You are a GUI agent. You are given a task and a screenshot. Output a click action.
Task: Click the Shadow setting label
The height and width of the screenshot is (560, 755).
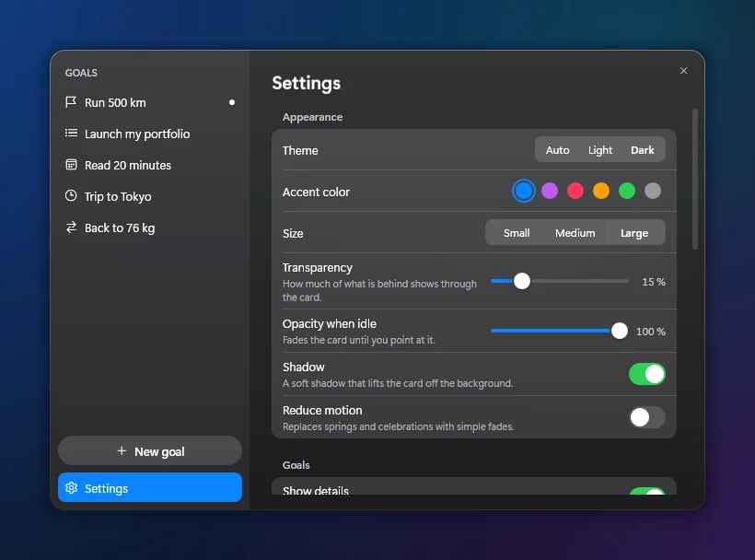pos(303,367)
